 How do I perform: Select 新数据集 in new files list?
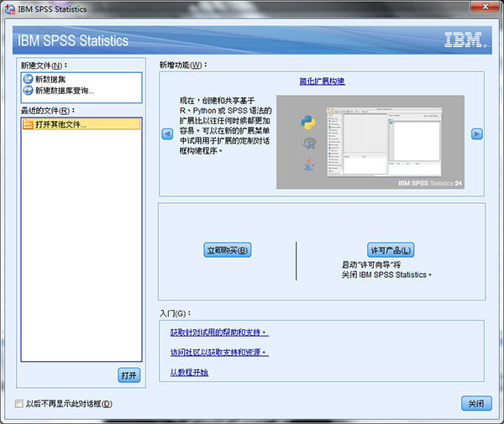[x=81, y=79]
